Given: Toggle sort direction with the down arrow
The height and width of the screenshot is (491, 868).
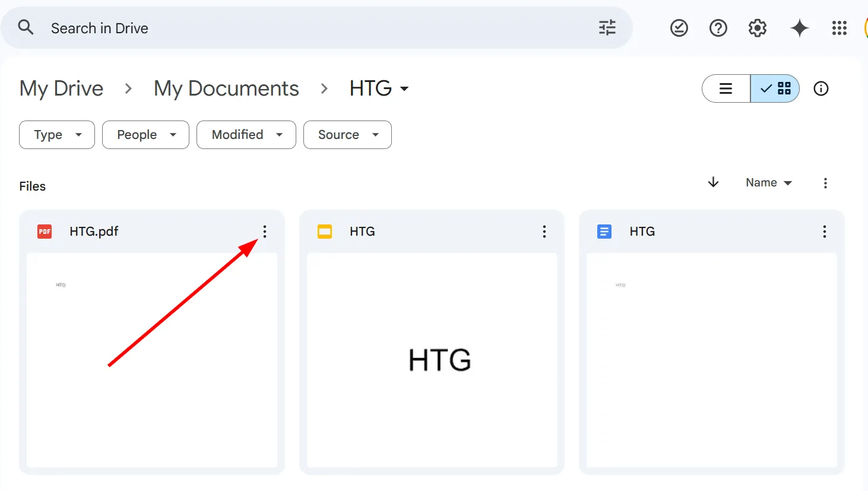Looking at the screenshot, I should [x=713, y=182].
